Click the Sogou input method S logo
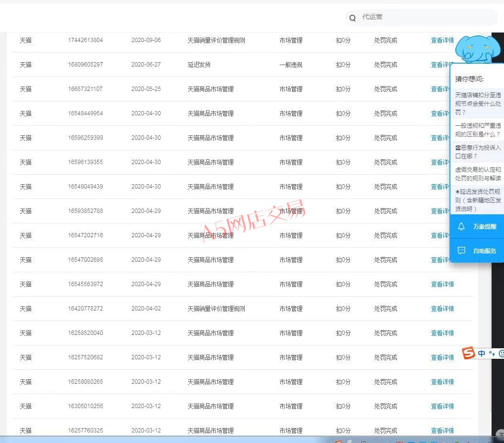Image resolution: width=504 pixels, height=443 pixels. point(468,353)
